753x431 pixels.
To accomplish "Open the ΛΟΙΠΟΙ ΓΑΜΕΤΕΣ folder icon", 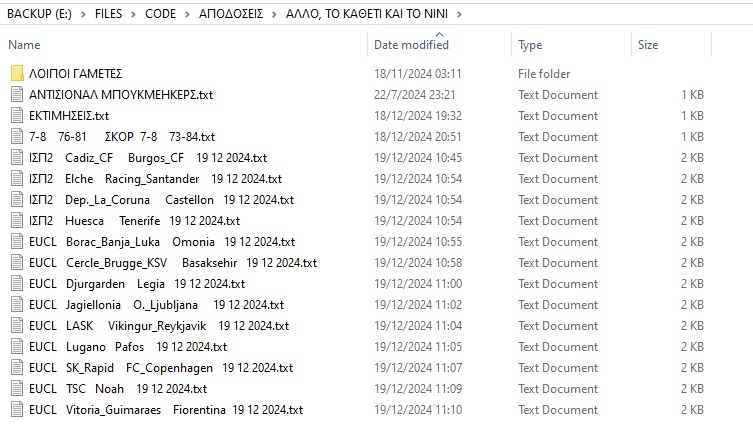I will pos(16,74).
